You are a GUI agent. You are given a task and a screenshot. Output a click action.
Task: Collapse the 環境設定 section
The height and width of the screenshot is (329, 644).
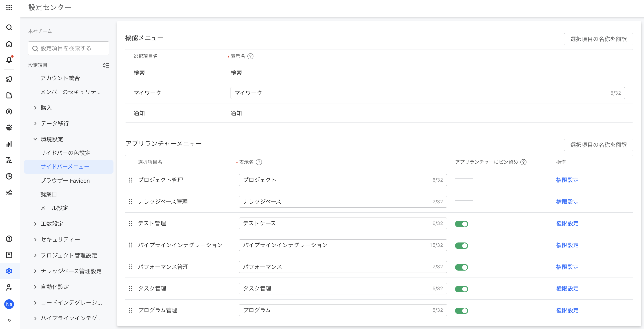point(35,139)
